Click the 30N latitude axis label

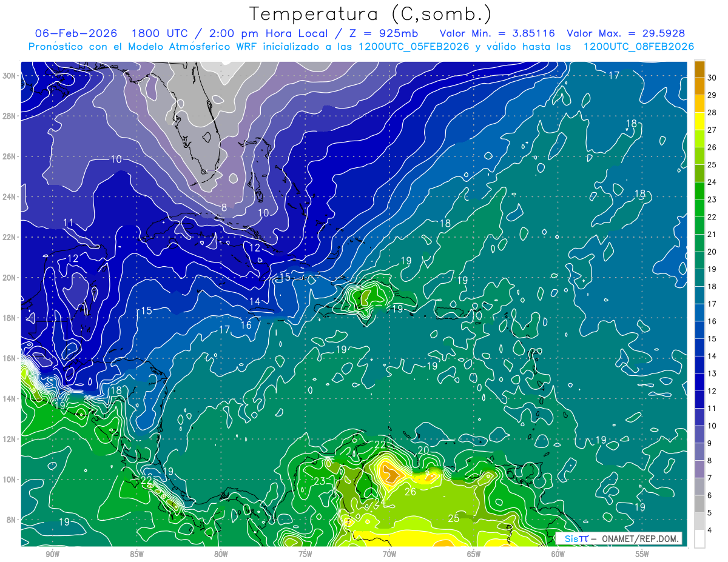pos(9,76)
